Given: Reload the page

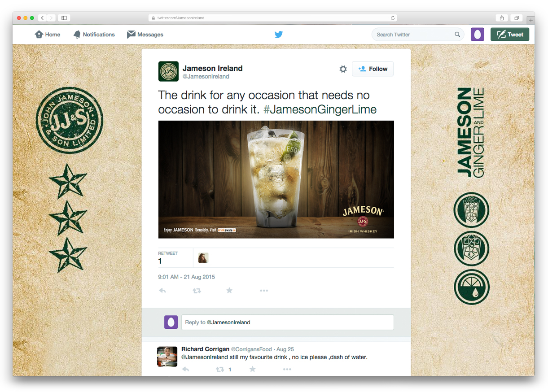Looking at the screenshot, I should (x=393, y=18).
